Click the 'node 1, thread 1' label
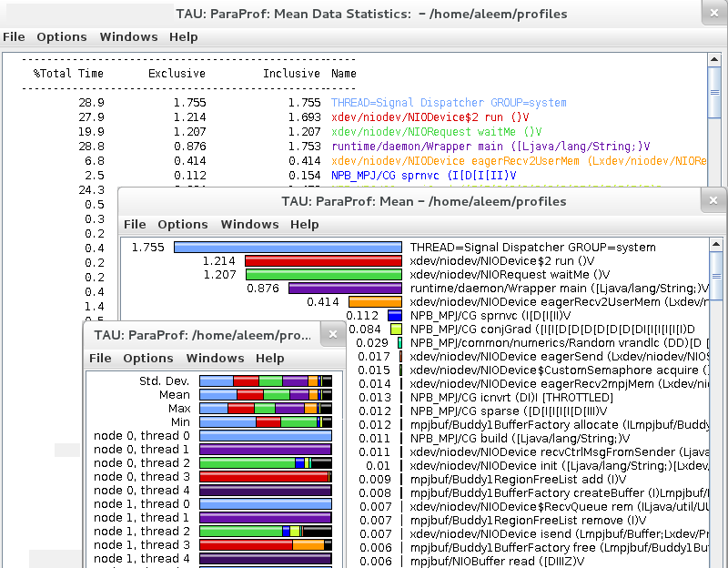The image size is (728, 568). click(142, 517)
